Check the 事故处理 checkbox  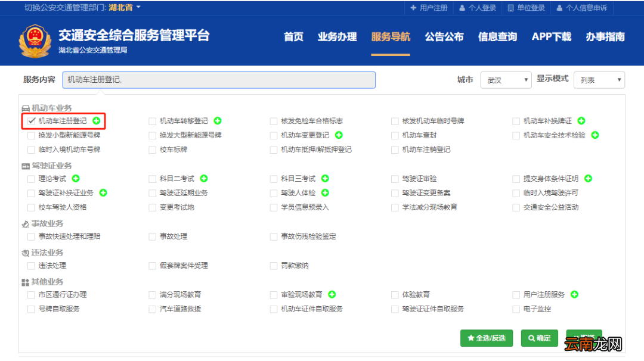152,236
